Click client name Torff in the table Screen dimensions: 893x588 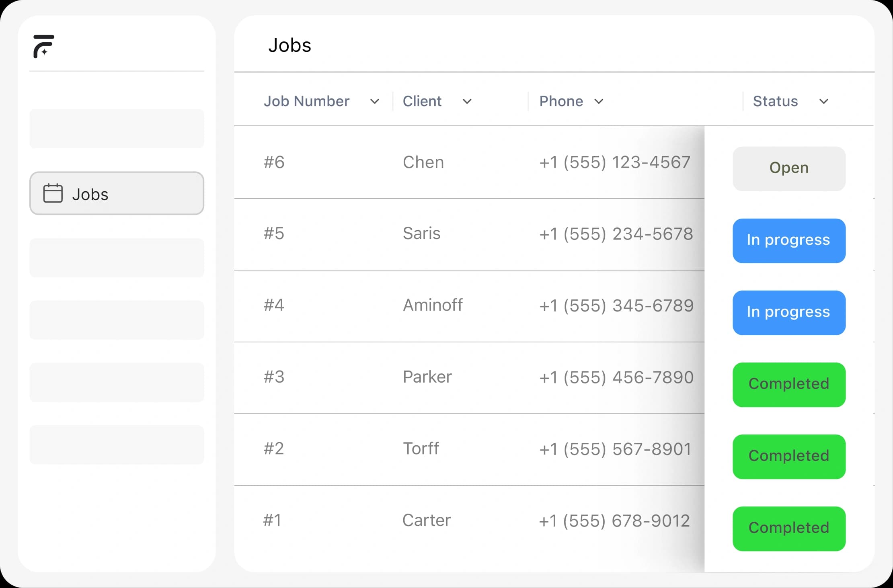[421, 449]
